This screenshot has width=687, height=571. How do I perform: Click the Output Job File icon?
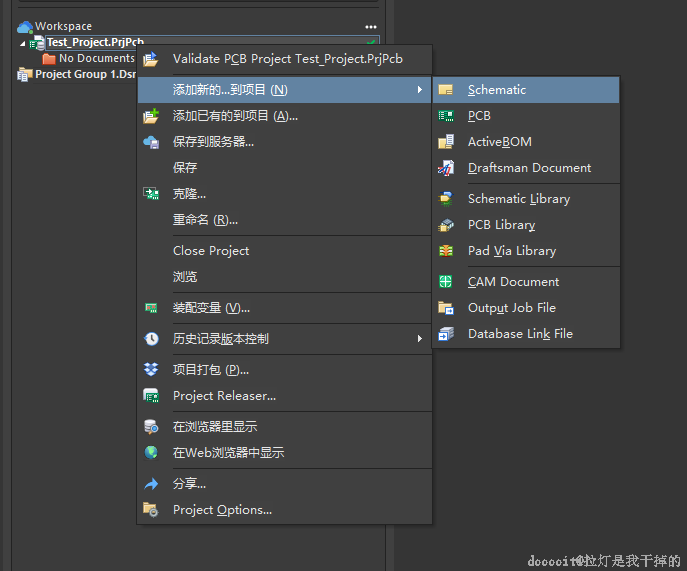tap(446, 308)
